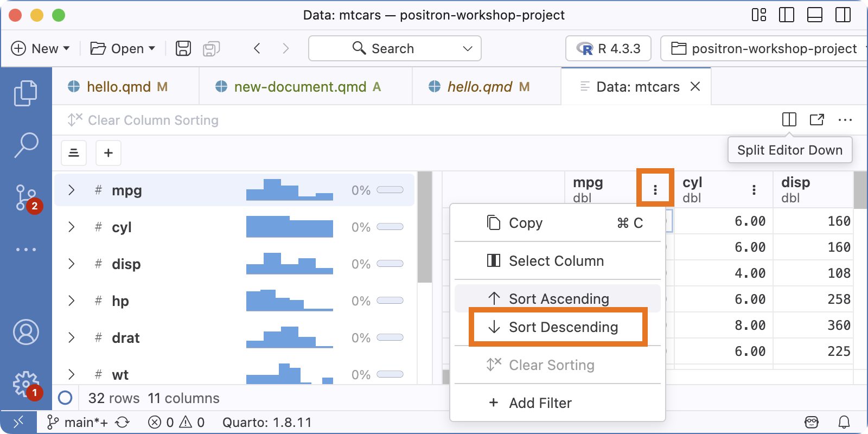
Task: Choose Add Filter from the menu
Action: pyautogui.click(x=558, y=403)
